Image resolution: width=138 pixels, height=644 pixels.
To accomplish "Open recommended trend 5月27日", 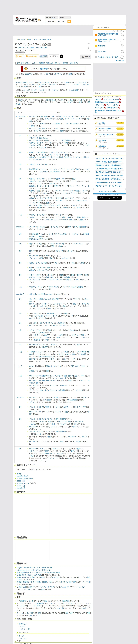I will click(98, 99).
